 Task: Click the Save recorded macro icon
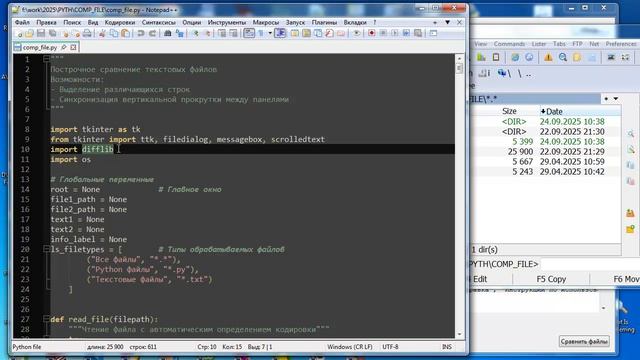(x=418, y=33)
